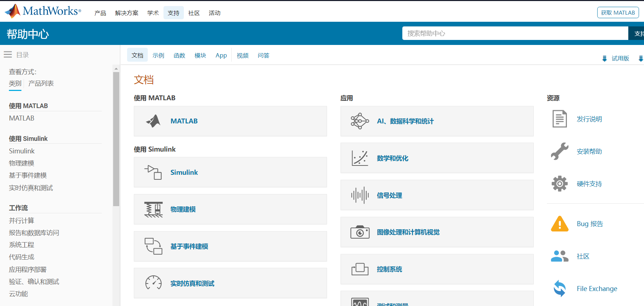Select 类别 view mode
This screenshot has width=644, height=306.
coord(15,83)
